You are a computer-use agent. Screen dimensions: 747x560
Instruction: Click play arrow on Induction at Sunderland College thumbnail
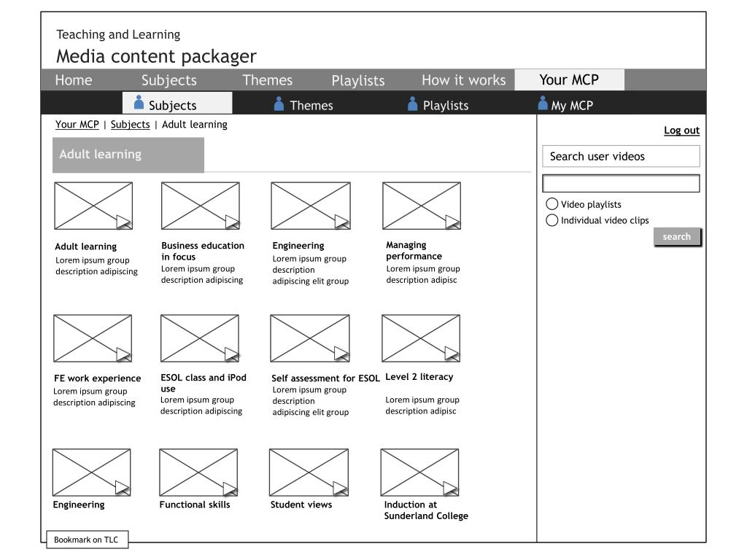(x=450, y=488)
